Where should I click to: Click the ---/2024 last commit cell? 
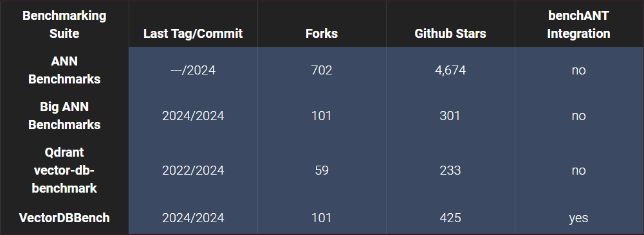tap(193, 71)
